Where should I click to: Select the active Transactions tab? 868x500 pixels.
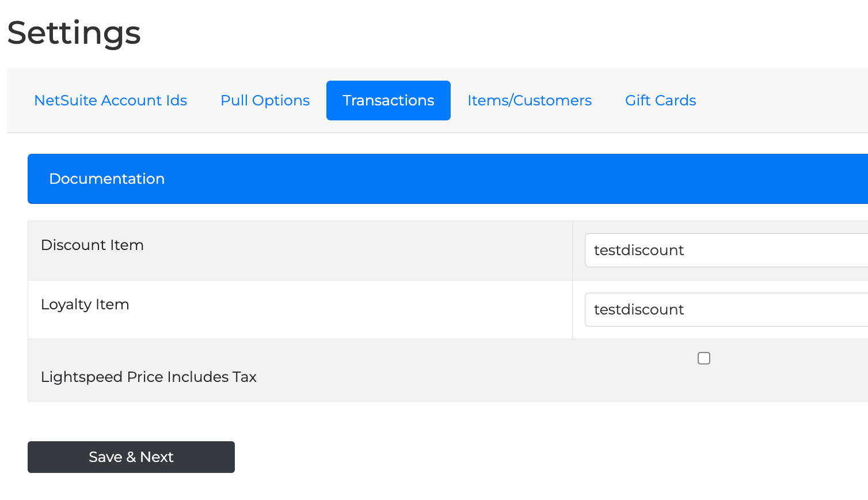click(388, 100)
